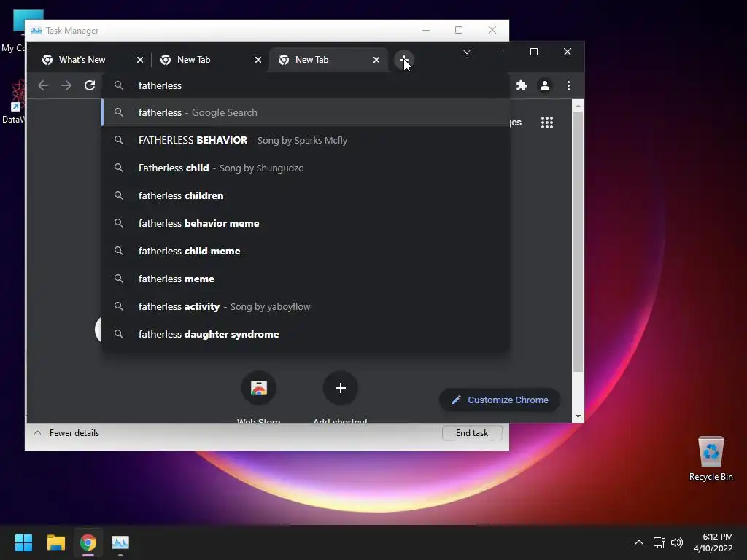Open network status tray icon
747x560 pixels.
[659, 542]
